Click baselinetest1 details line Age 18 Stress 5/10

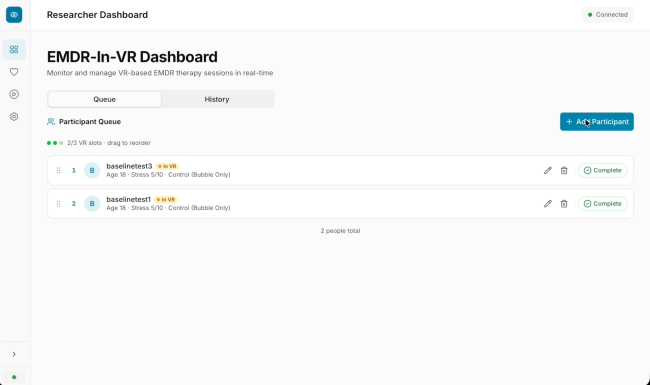pos(168,208)
